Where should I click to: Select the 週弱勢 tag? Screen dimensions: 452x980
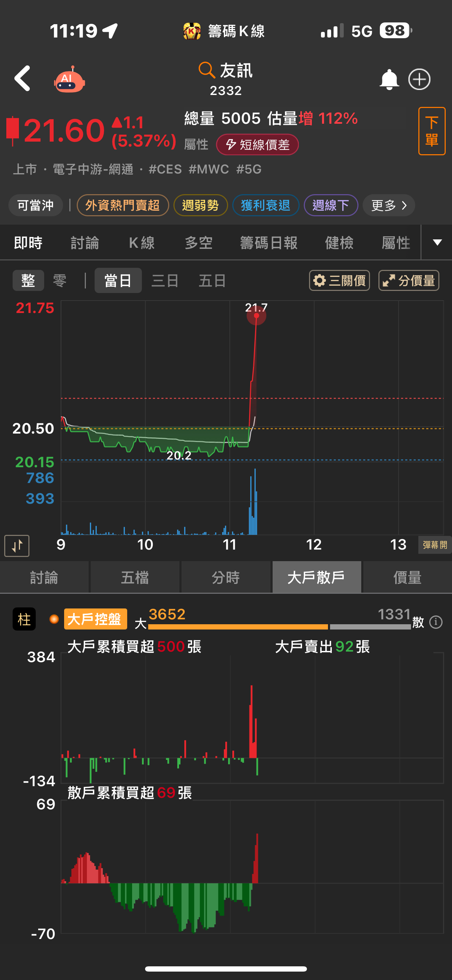(200, 205)
